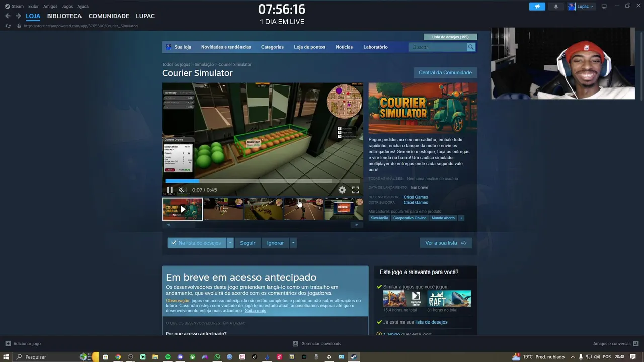Screen dimensions: 644x362
Task: Open the Ajuda menu
Action: [83, 6]
